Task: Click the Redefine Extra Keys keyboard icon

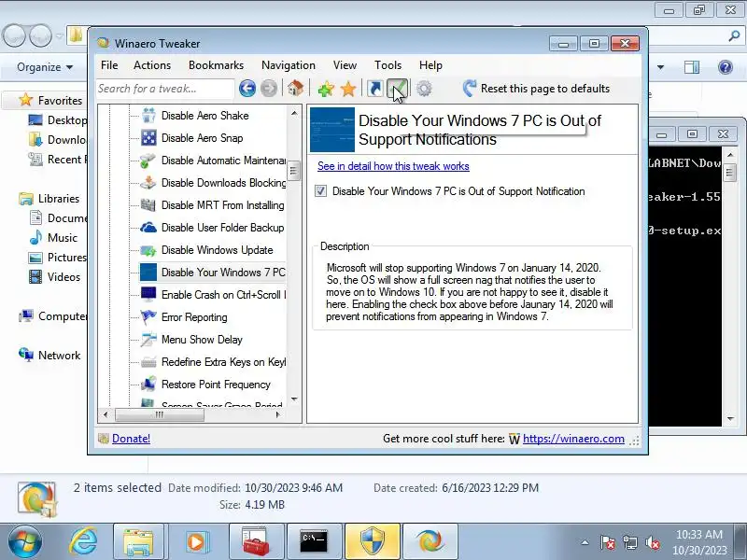Action: pos(148,362)
